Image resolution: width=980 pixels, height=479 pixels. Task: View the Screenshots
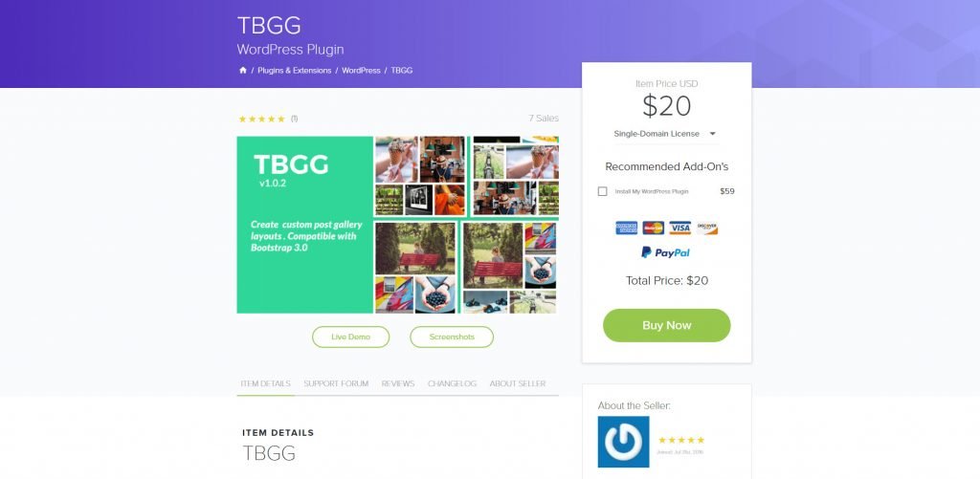tap(452, 337)
